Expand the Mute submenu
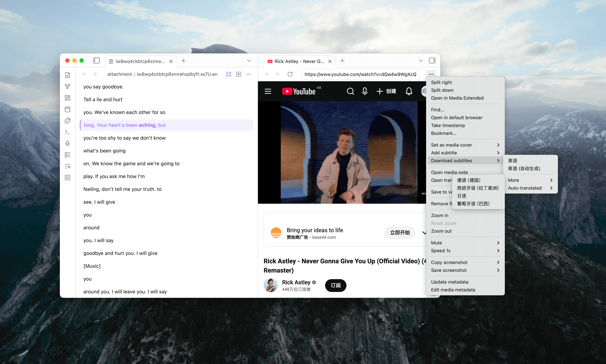This screenshot has height=364, width=606. click(x=465, y=243)
